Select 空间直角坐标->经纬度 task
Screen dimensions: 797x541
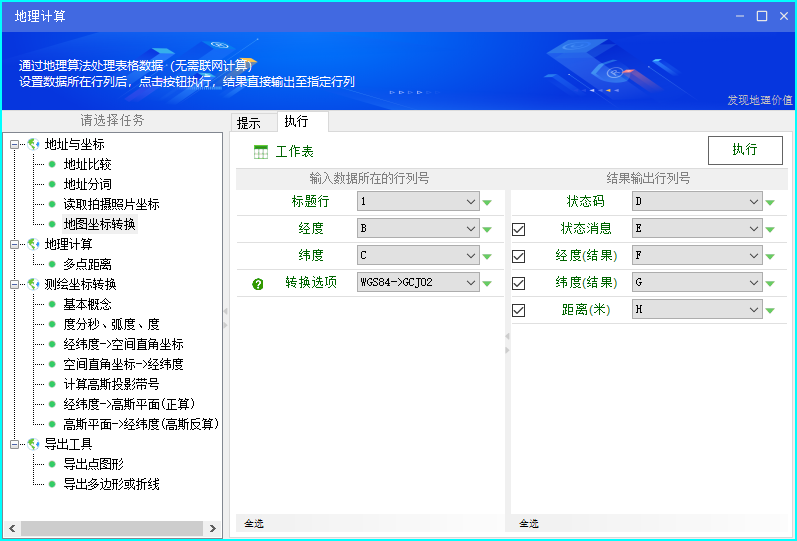[124, 364]
